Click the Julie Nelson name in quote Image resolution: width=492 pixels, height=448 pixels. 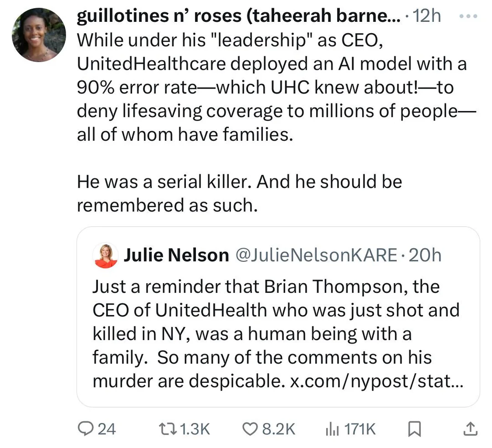click(x=176, y=255)
